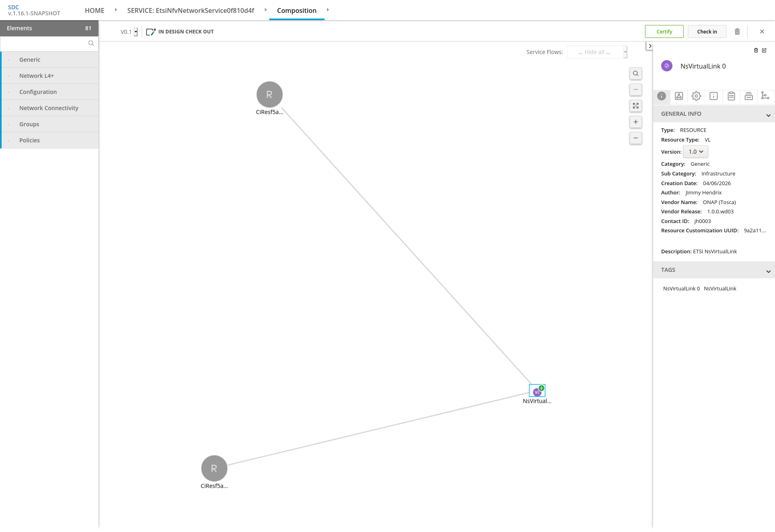
Task: Click the zoom out minus icon
Action: tap(635, 138)
